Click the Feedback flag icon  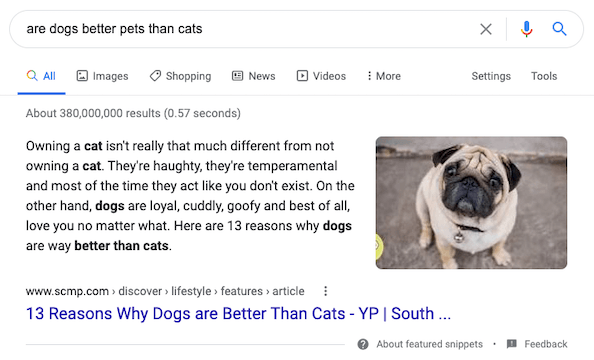(511, 344)
